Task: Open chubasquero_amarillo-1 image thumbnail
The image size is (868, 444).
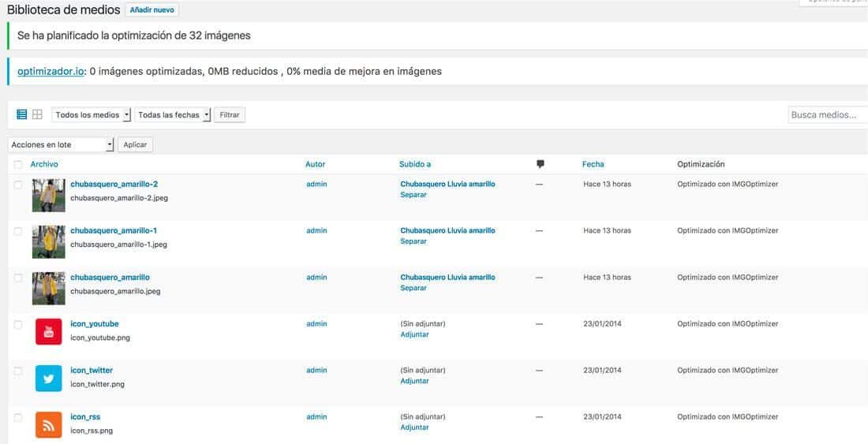Action: click(48, 241)
